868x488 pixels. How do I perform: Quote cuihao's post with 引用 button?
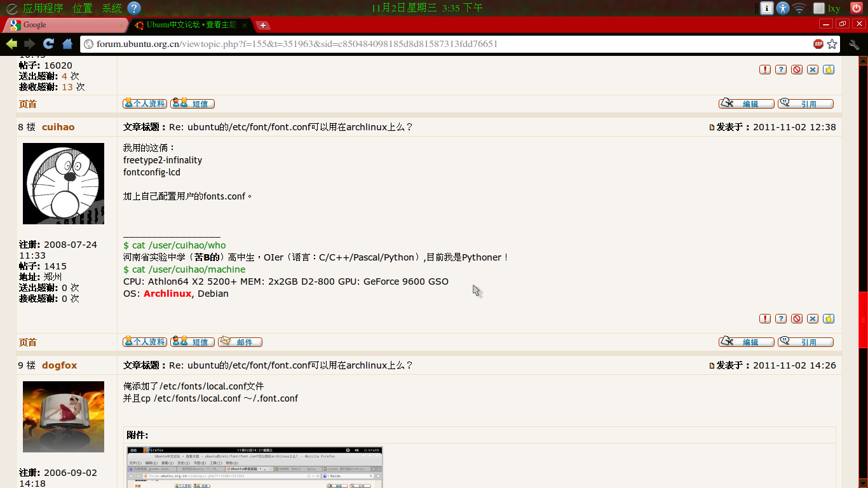806,342
